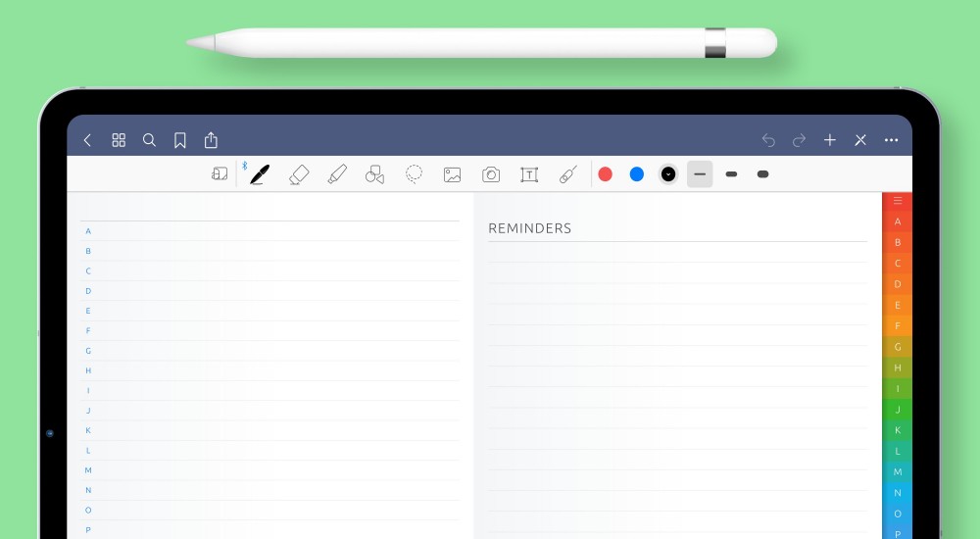The image size is (980, 539).
Task: Jump to side tab I
Action: [898, 389]
